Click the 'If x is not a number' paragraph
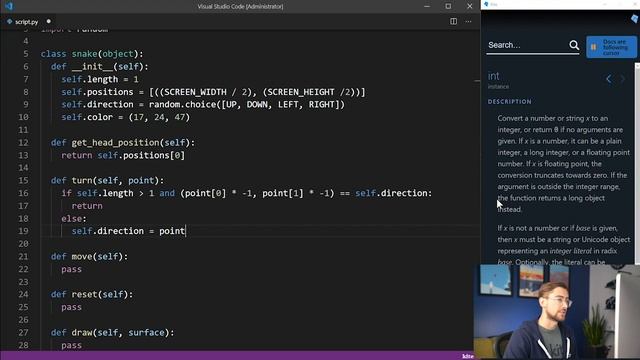640x360 pixels. point(563,245)
